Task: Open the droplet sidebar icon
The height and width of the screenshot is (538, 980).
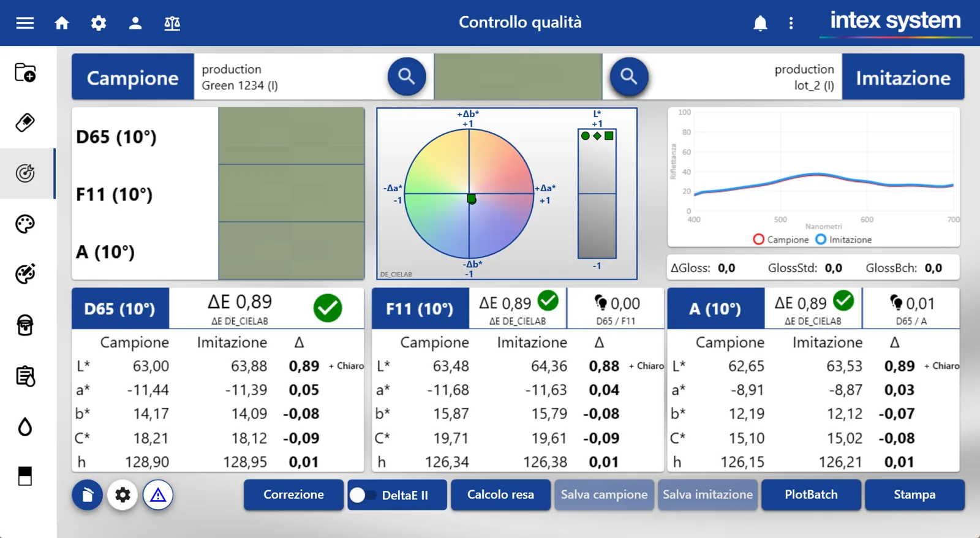Action: pyautogui.click(x=25, y=426)
